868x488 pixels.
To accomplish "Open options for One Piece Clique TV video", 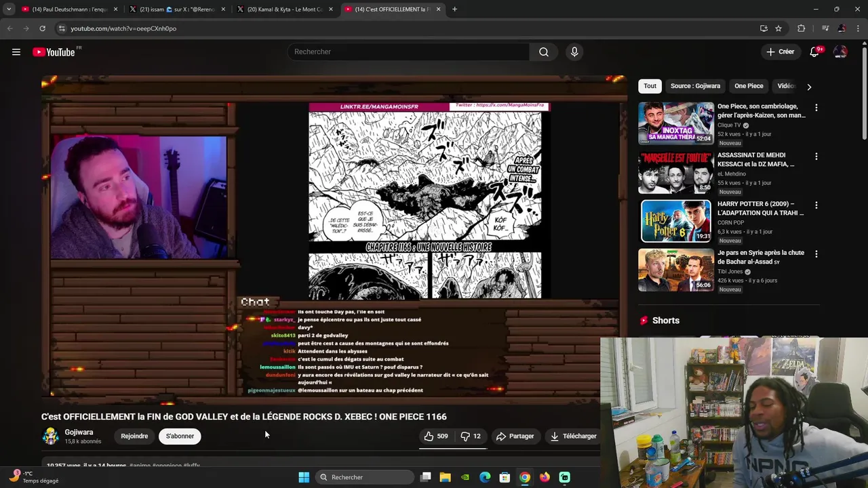I will tap(816, 108).
